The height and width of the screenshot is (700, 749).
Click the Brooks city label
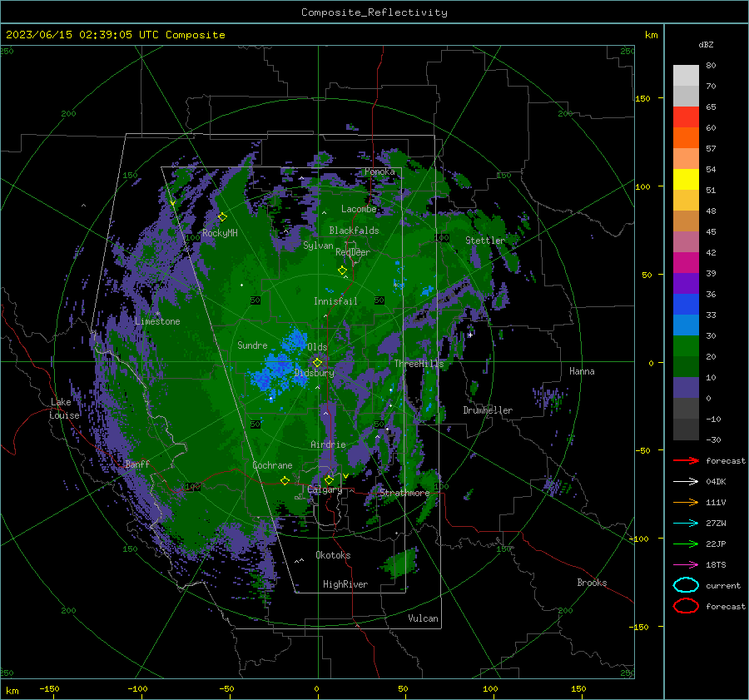[x=592, y=583]
